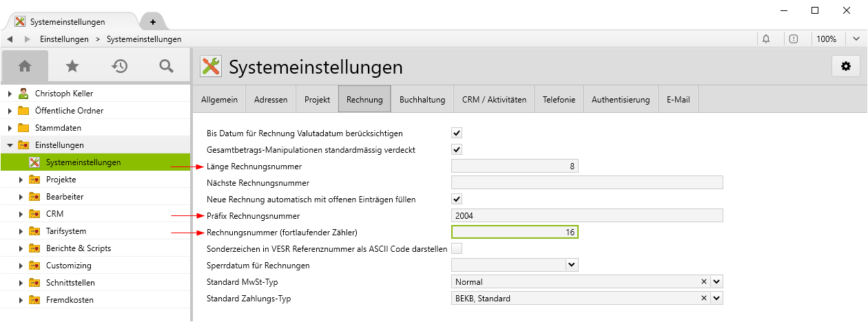Uncheck Gesamtbetrags-Manipulationen standardmässig verdeckt

[457, 149]
